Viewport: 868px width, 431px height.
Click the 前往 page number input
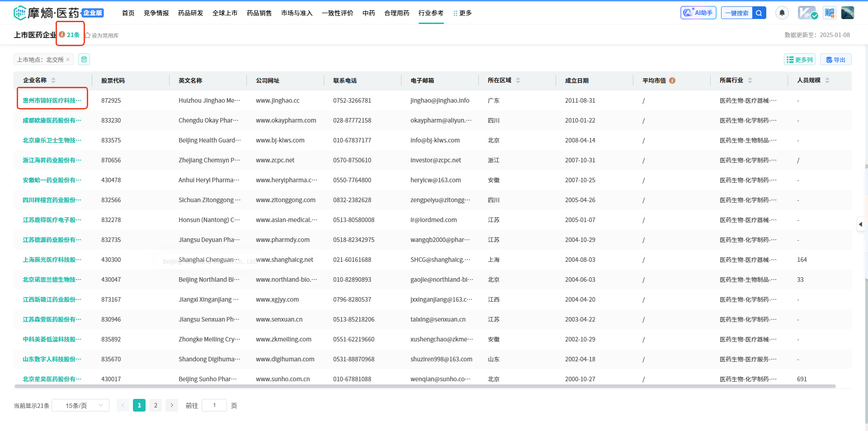click(x=214, y=405)
